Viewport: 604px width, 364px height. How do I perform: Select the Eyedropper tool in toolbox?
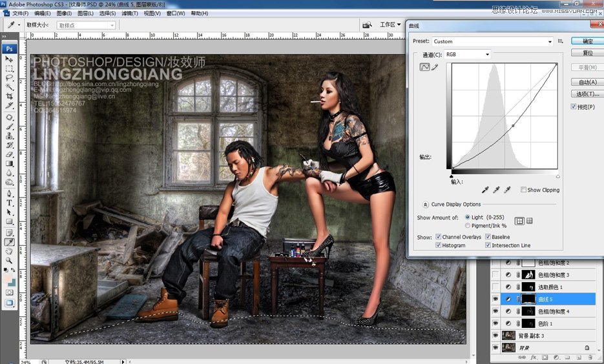9,242
